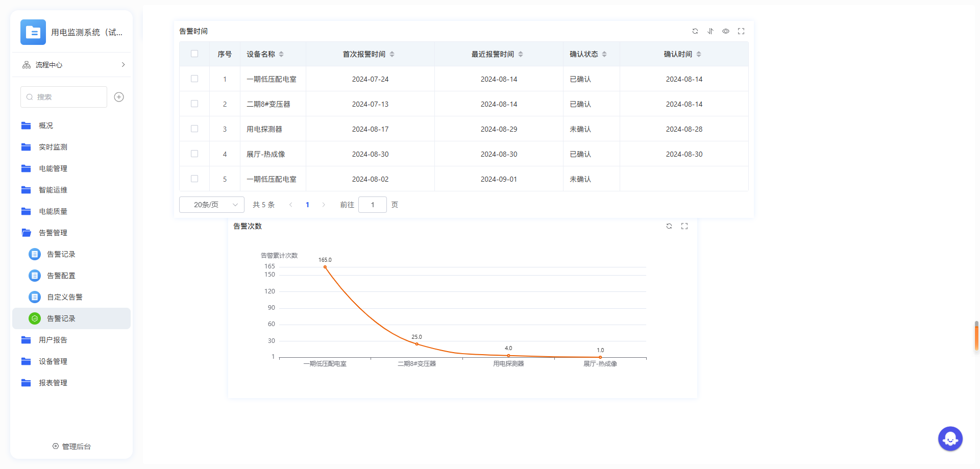Go to 管理后台
The image size is (980, 469).
pos(71,447)
